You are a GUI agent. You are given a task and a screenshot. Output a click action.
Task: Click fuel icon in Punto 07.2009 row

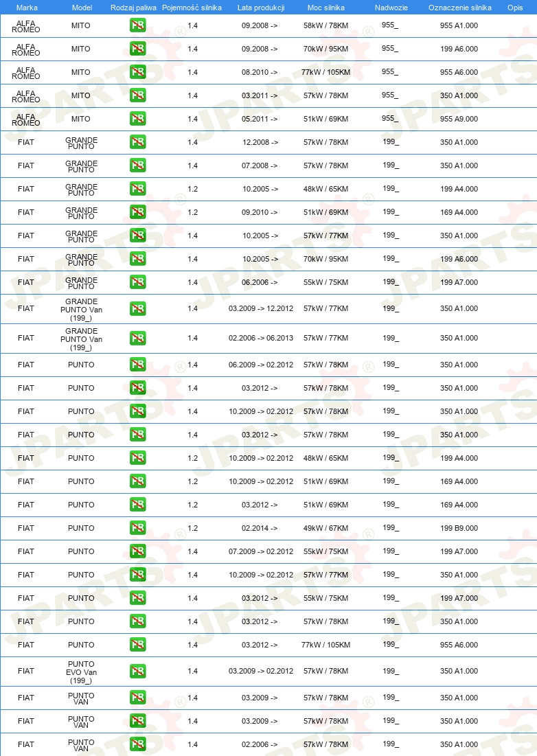[138, 551]
